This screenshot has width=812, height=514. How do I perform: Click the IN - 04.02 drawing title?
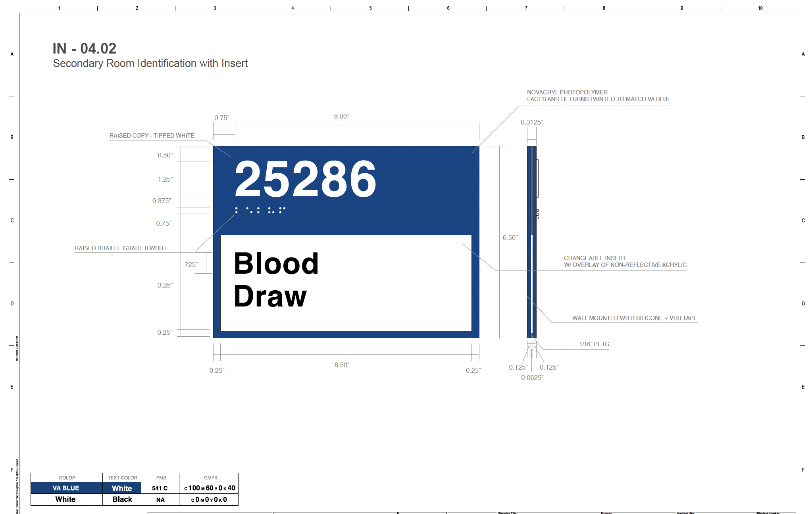pyautogui.click(x=84, y=48)
